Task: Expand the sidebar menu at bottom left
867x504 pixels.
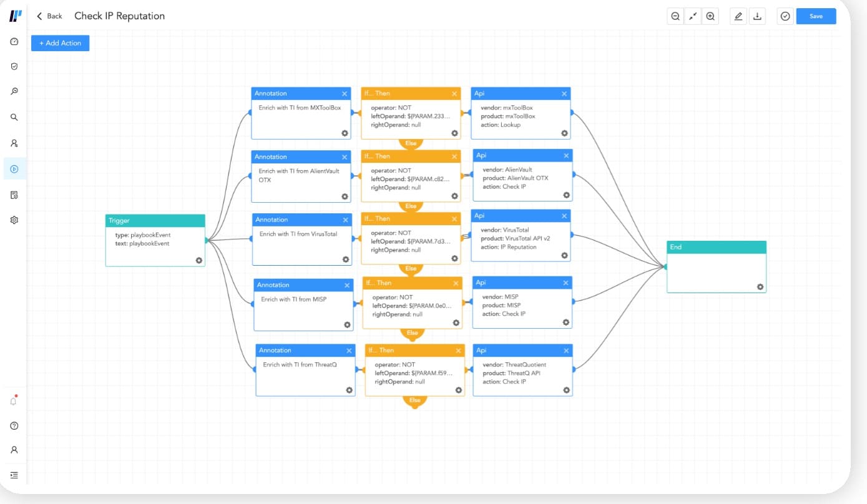Action: (x=14, y=475)
